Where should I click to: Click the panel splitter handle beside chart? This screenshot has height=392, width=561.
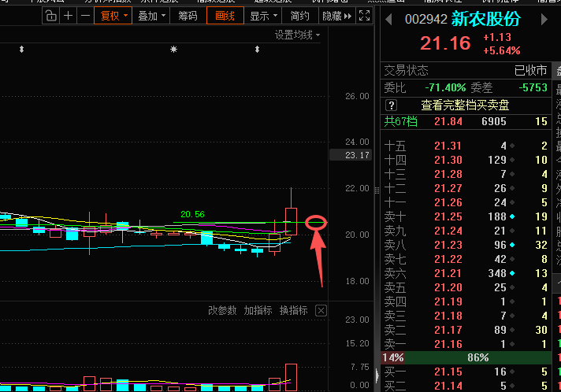(x=377, y=190)
